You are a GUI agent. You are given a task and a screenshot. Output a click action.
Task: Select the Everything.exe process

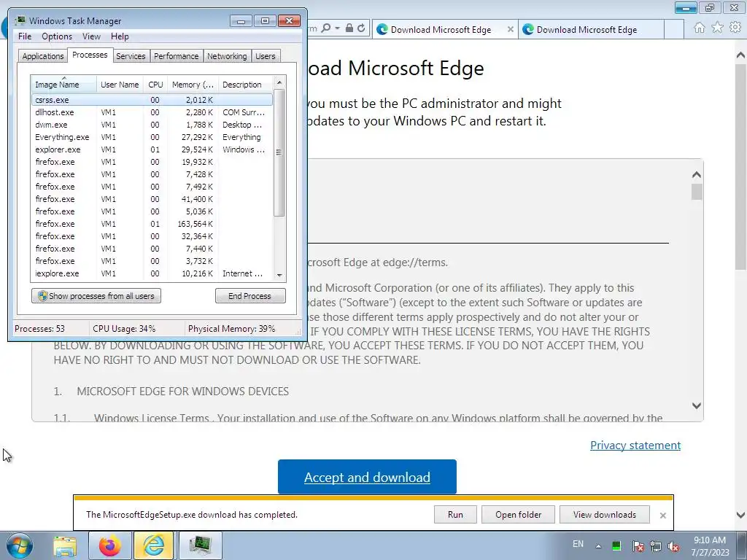pos(152,137)
